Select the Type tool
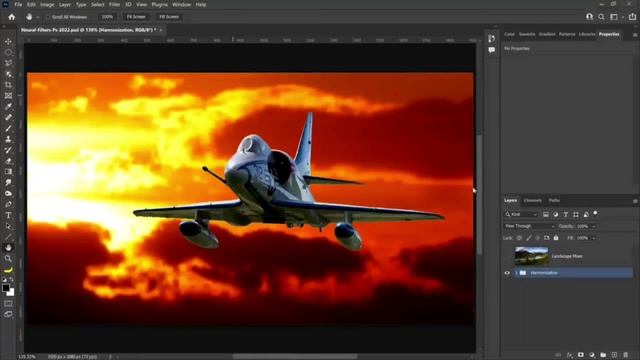Viewport: 640px width, 360px height. [8, 215]
